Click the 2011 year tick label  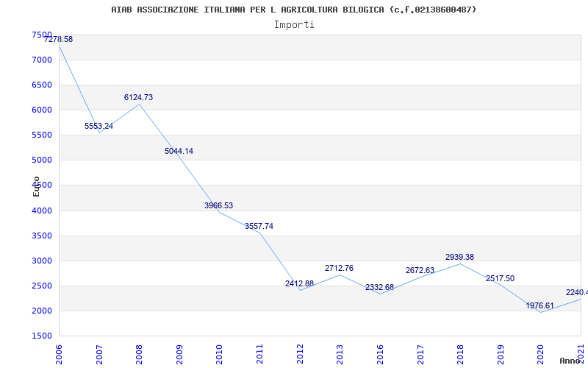tap(259, 355)
